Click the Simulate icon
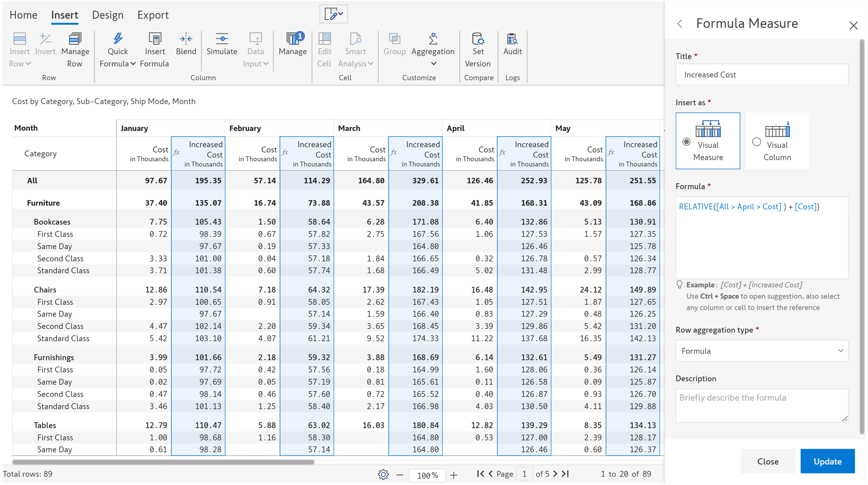868x485 pixels. (222, 39)
